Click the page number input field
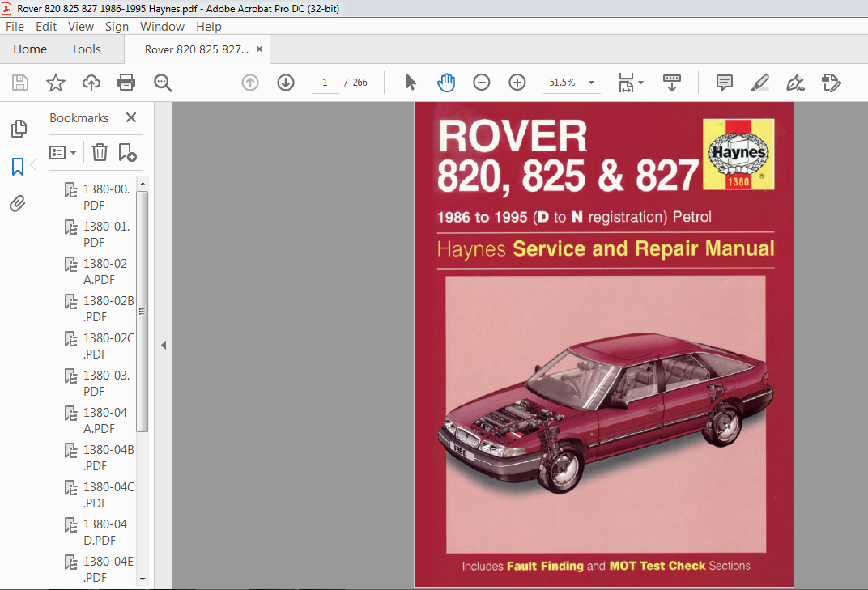 pos(325,83)
